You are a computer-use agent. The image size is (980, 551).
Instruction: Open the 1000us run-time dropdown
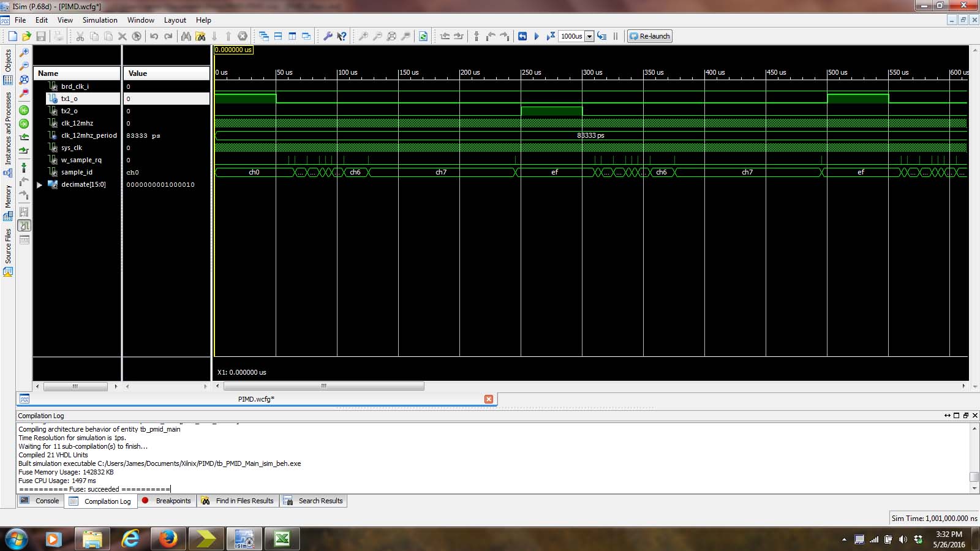[x=589, y=36]
